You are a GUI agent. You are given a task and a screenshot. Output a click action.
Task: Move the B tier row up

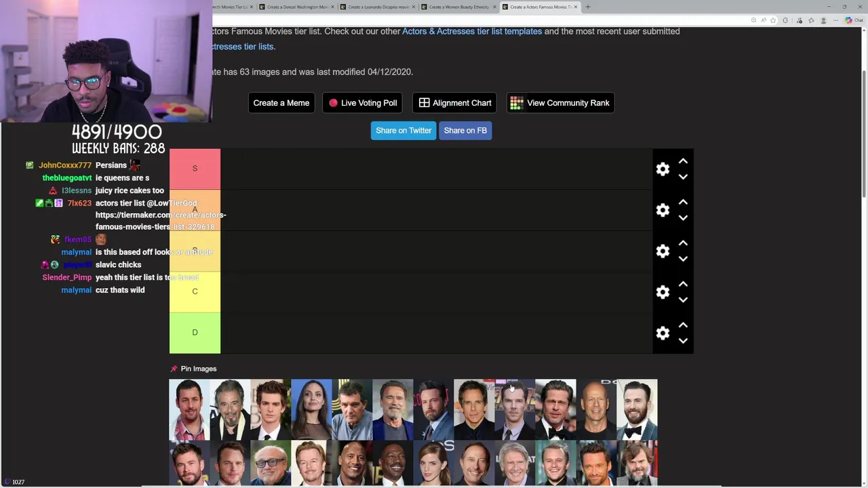pos(683,243)
